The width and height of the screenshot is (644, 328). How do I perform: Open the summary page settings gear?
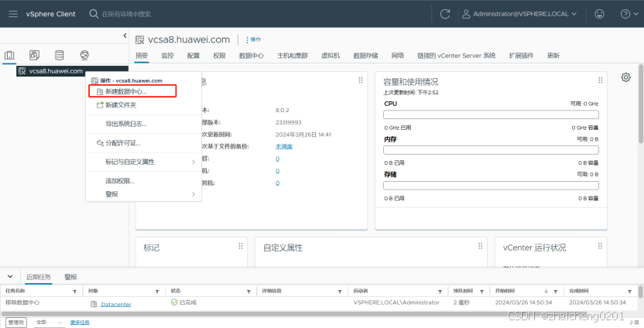[x=626, y=77]
